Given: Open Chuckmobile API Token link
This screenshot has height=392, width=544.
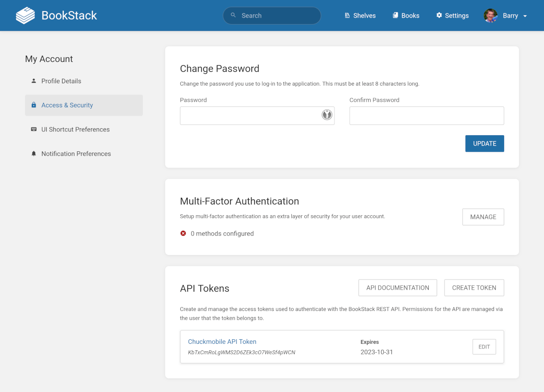Looking at the screenshot, I should click(x=222, y=342).
